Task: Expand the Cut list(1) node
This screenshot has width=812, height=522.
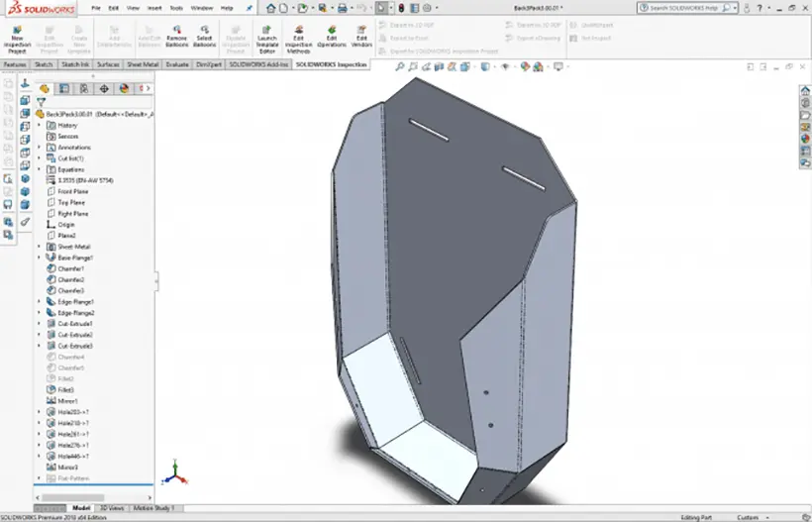Action: pyautogui.click(x=40, y=157)
